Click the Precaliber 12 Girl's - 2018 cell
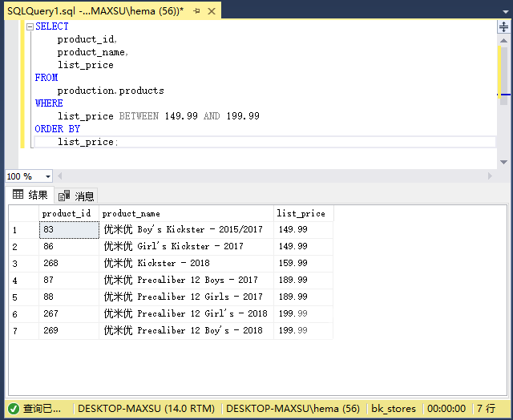This screenshot has width=513, height=420. click(x=186, y=314)
